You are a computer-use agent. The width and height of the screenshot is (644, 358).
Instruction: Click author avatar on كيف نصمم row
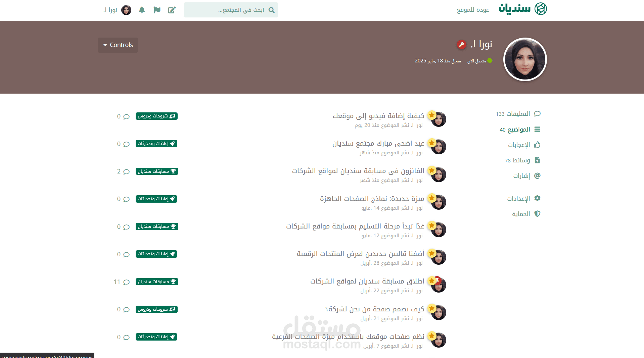click(x=439, y=313)
